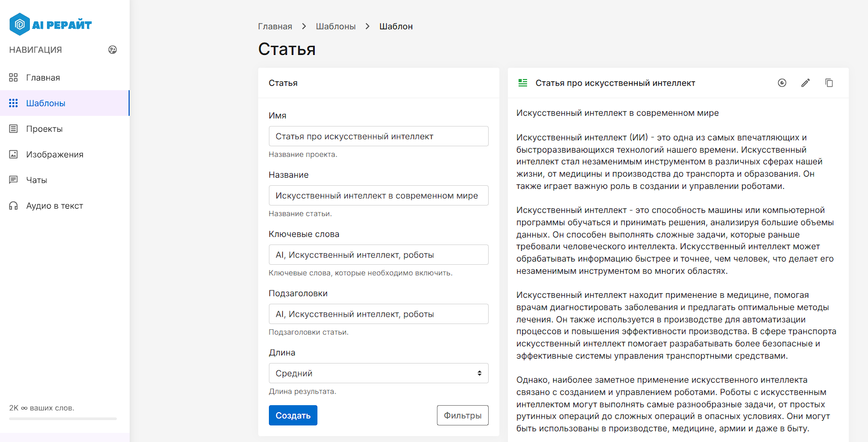Click the Изображения picture icon in sidebar
The height and width of the screenshot is (442, 868).
(13, 154)
